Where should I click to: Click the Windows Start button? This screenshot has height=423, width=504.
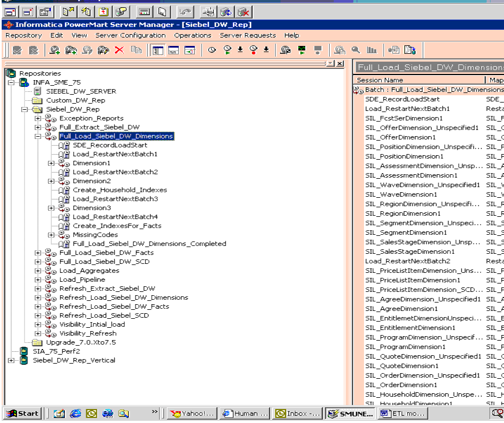point(22,413)
